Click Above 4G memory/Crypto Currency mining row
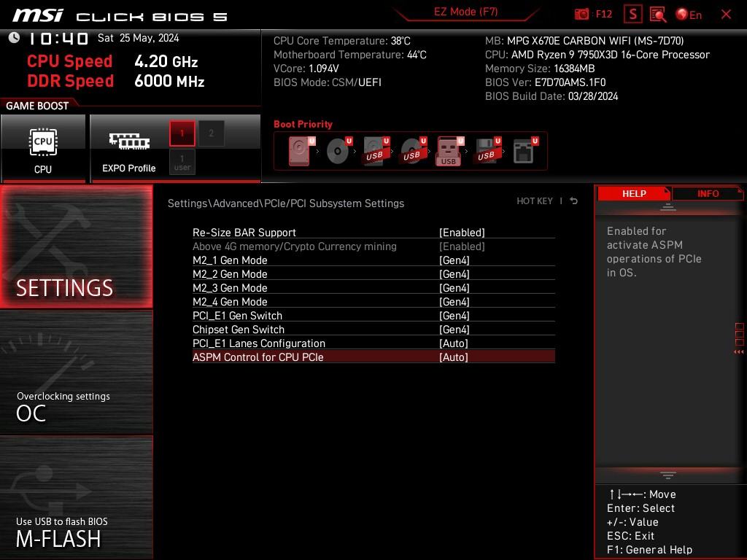Screen dimensions: 747x560 tap(373, 246)
